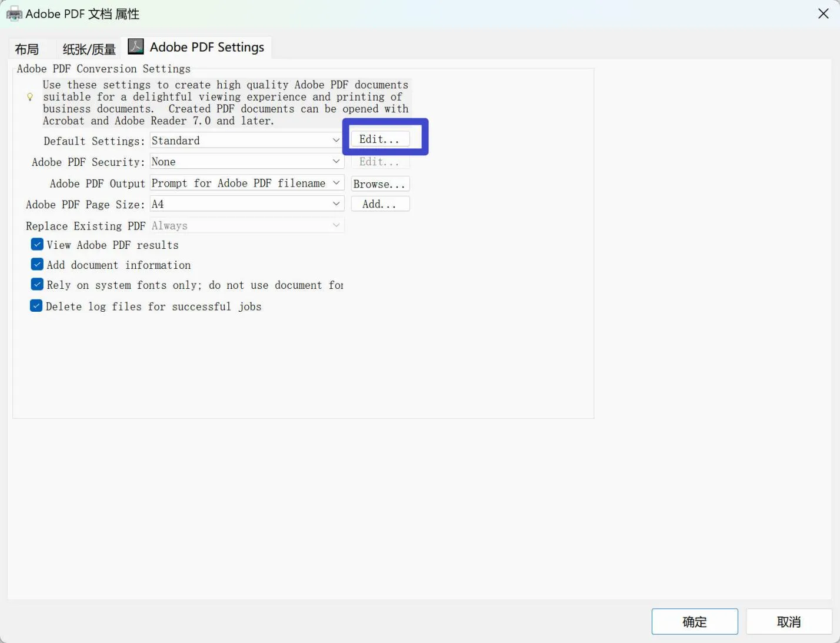Uncheck Delete log files for successful jobs
The image size is (840, 643).
pyautogui.click(x=36, y=305)
